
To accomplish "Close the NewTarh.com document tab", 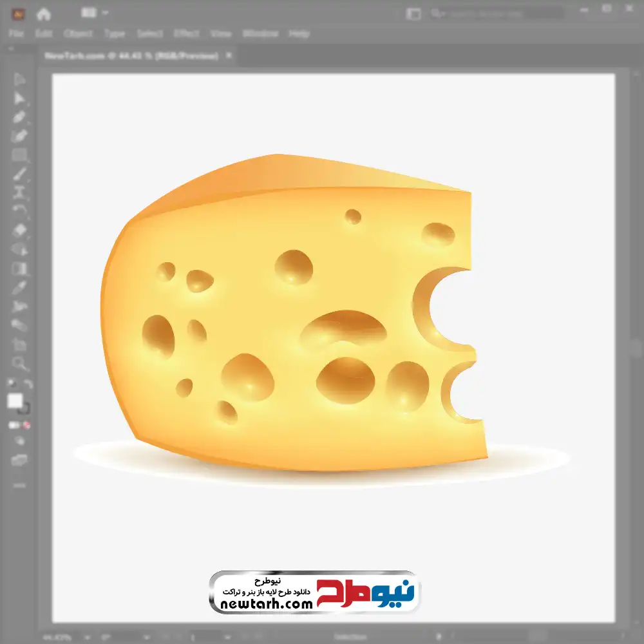I will [227, 56].
